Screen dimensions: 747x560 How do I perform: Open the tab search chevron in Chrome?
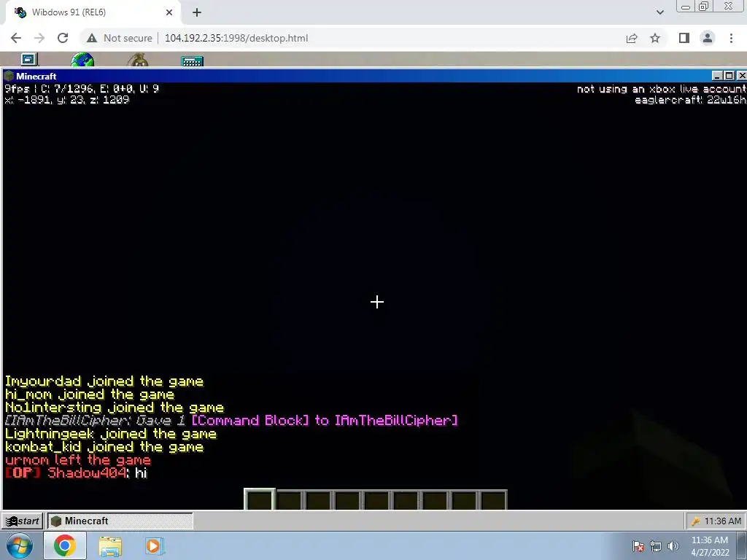click(x=659, y=12)
